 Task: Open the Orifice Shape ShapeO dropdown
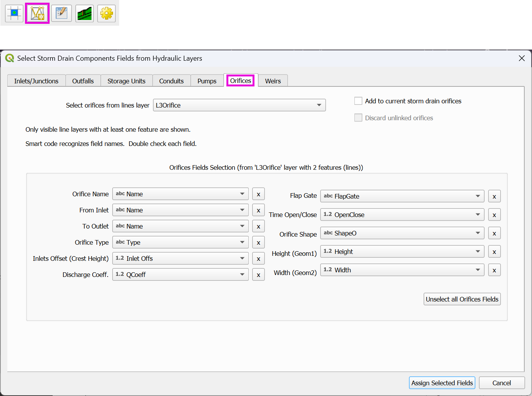click(402, 233)
